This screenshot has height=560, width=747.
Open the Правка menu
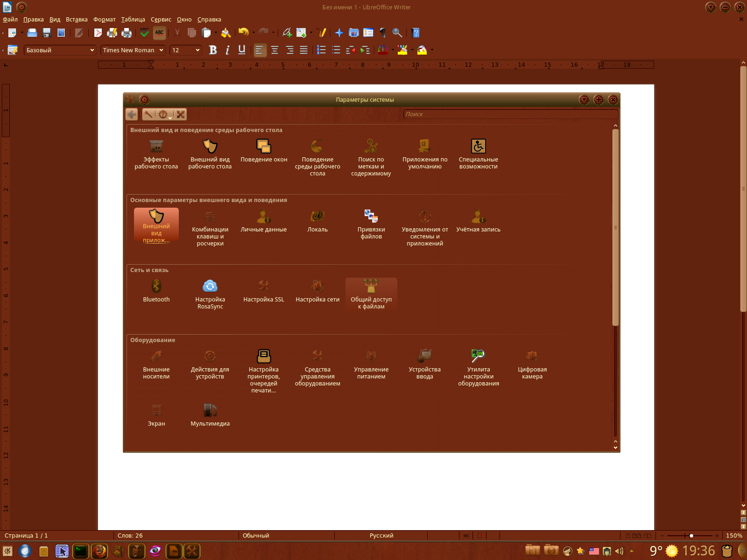point(34,20)
